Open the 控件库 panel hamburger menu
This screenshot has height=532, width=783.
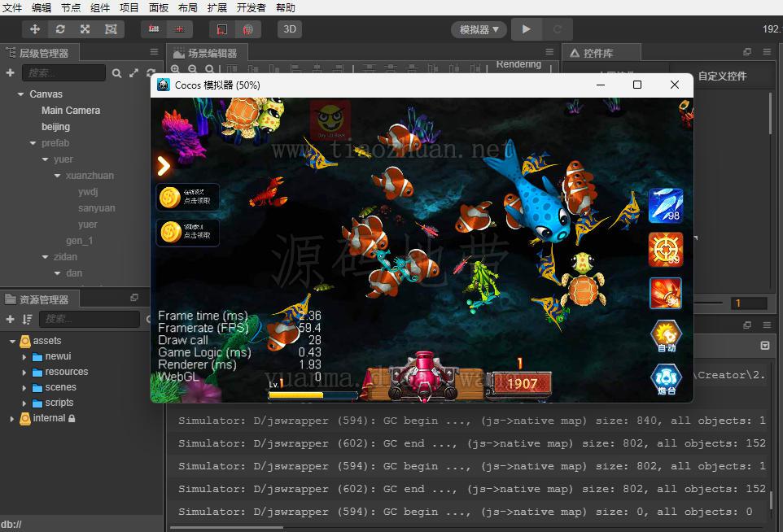[768, 52]
